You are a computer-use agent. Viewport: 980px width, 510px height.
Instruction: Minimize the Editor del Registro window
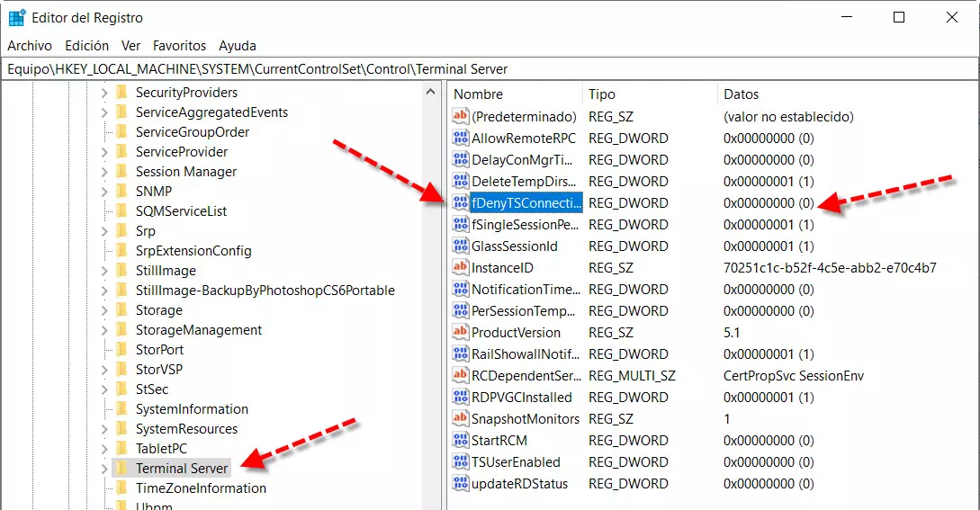(x=847, y=17)
